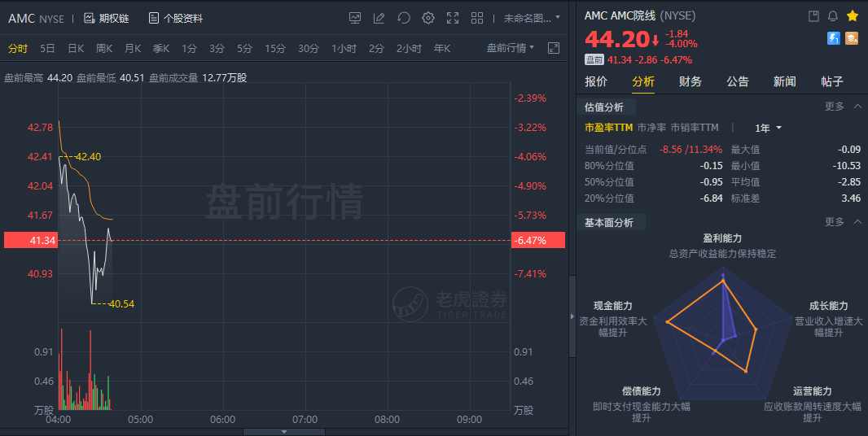Click the 成长能力 radar label

(x=829, y=305)
